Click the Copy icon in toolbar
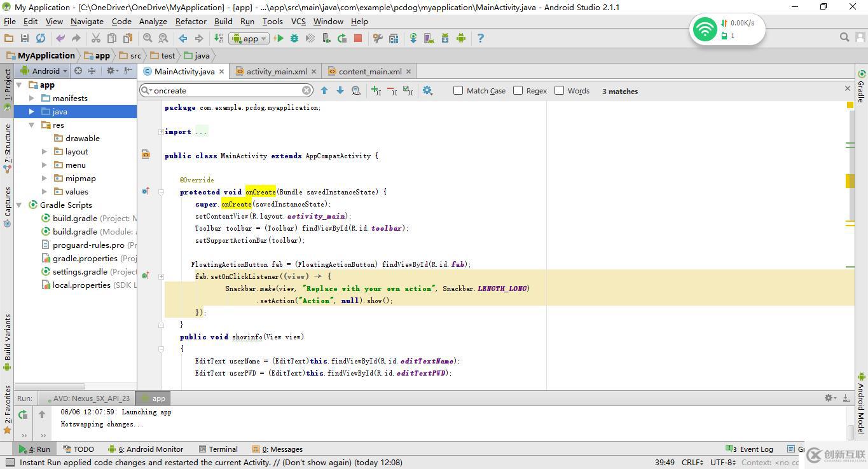Image resolution: width=868 pixels, height=469 pixels. pos(112,38)
